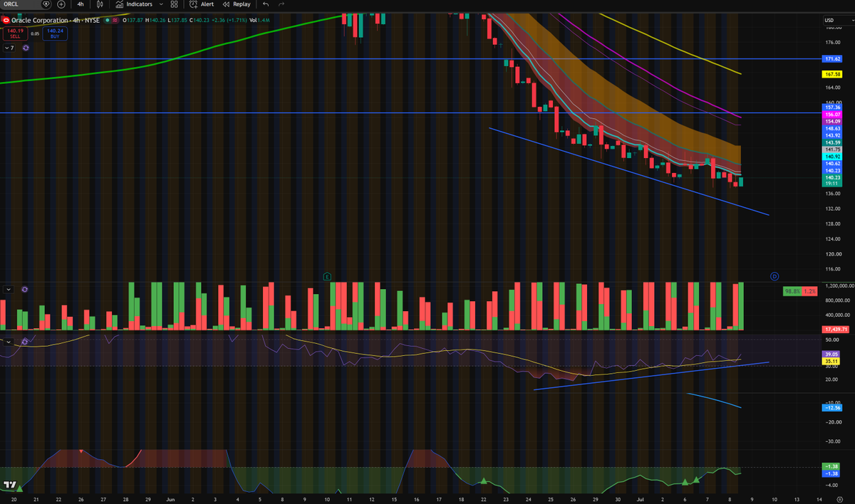Screen dimensions: 855x504
Task: Click the 35.11 RSI average label
Action: [x=831, y=361]
